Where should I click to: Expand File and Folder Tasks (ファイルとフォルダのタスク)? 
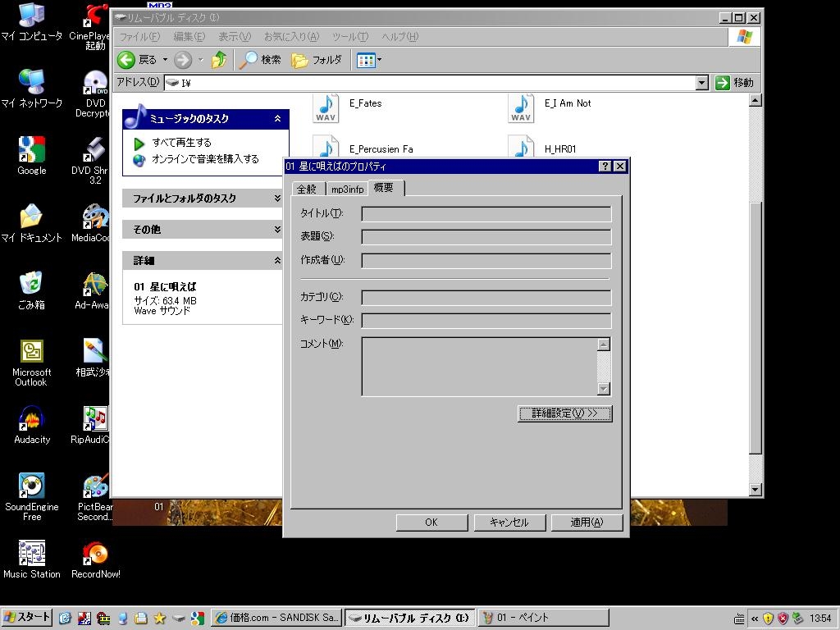277,199
